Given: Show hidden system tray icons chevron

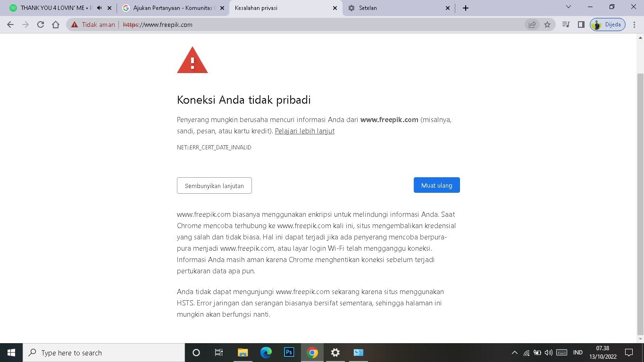Looking at the screenshot, I should pos(514,353).
